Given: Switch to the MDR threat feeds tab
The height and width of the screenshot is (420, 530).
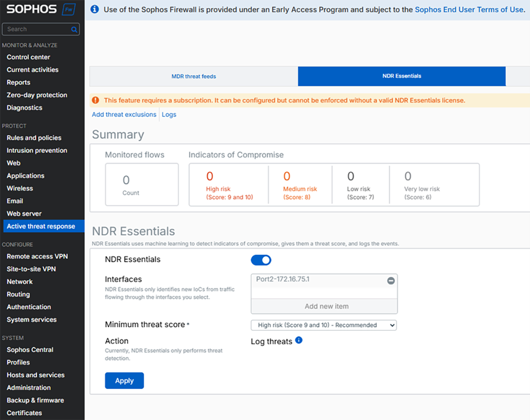Looking at the screenshot, I should tap(194, 76).
